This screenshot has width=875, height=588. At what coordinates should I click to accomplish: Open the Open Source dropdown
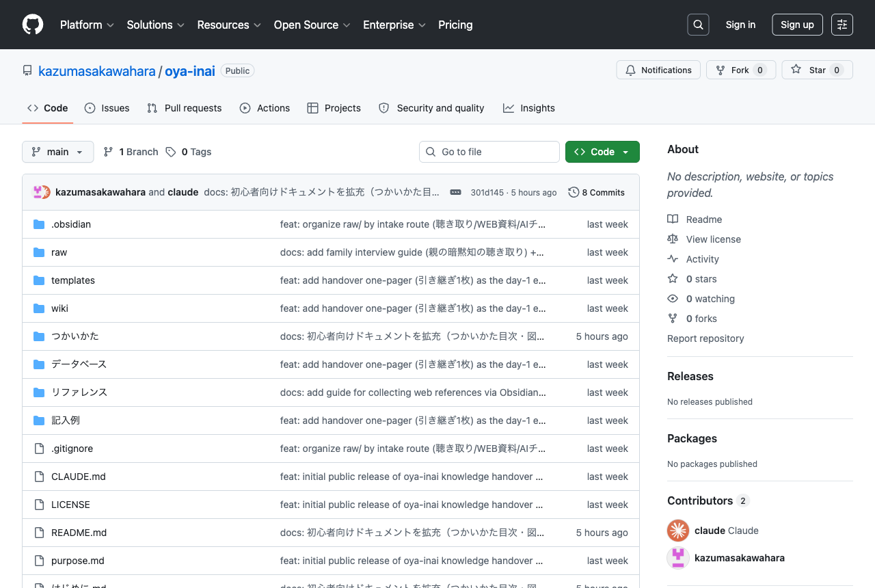tap(312, 25)
